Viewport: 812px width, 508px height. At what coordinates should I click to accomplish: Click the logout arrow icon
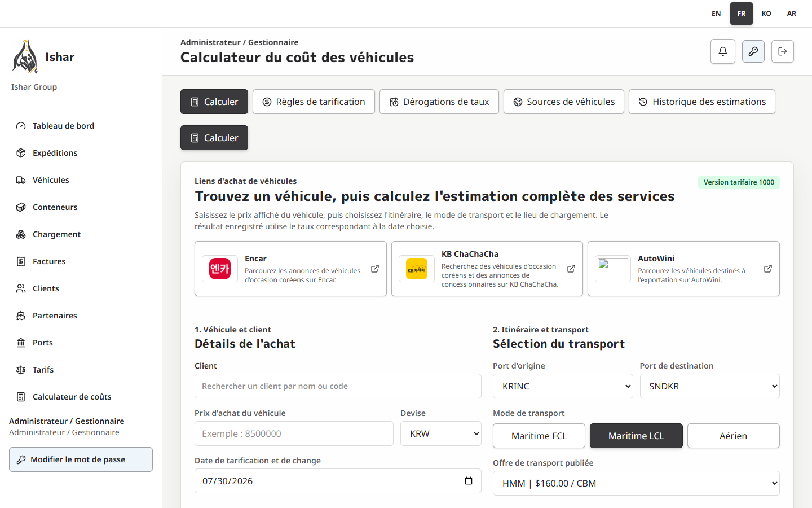point(782,51)
